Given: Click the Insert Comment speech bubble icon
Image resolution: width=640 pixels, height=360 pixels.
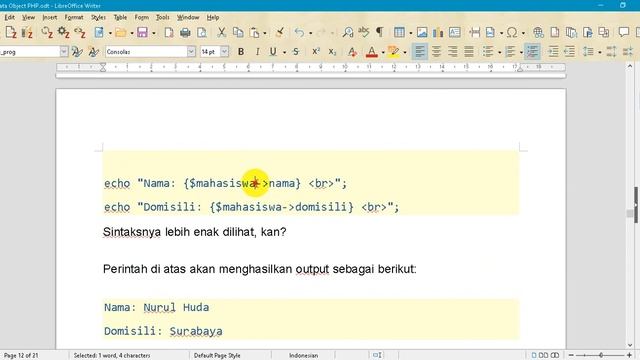Looking at the screenshot, I should pos(623,32).
